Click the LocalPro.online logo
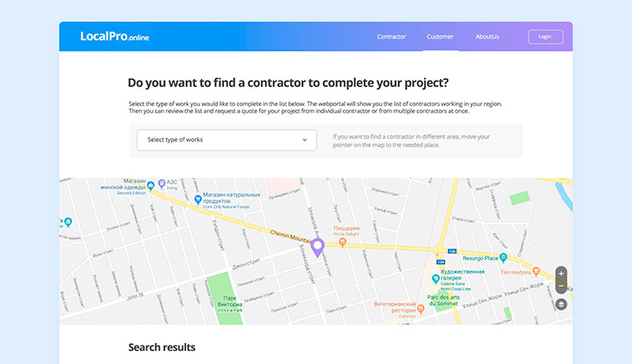Viewport: 632px width, 364px height. click(x=114, y=36)
